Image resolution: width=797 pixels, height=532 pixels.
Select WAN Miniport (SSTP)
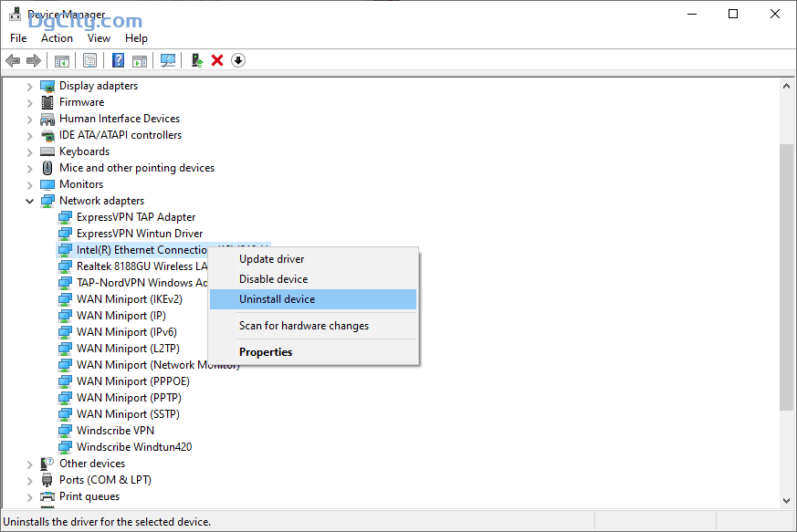128,414
